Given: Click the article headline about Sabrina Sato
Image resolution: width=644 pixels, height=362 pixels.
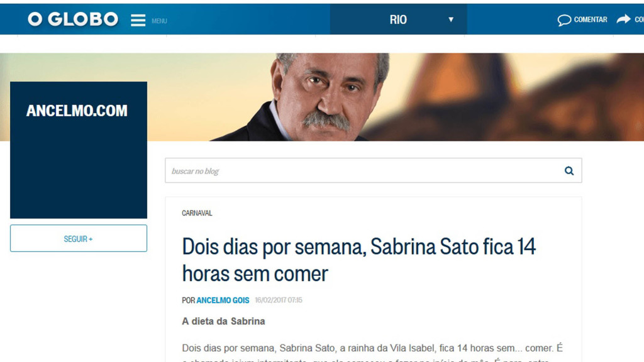Looking at the screenshot, I should tap(358, 260).
